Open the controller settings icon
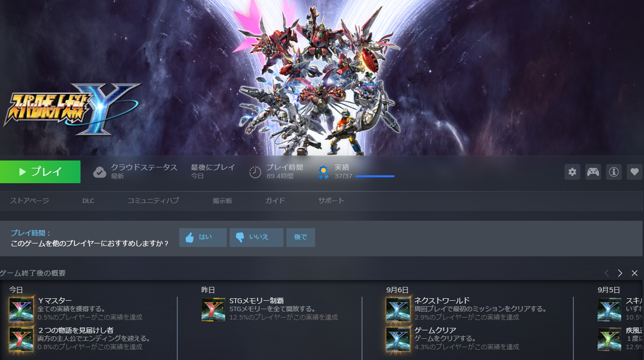The height and width of the screenshot is (360, 644). [x=593, y=172]
